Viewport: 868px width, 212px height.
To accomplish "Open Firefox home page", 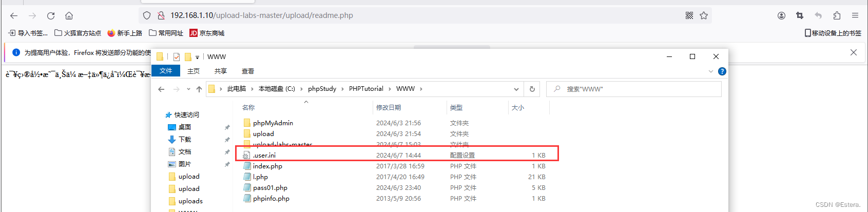I will (69, 15).
